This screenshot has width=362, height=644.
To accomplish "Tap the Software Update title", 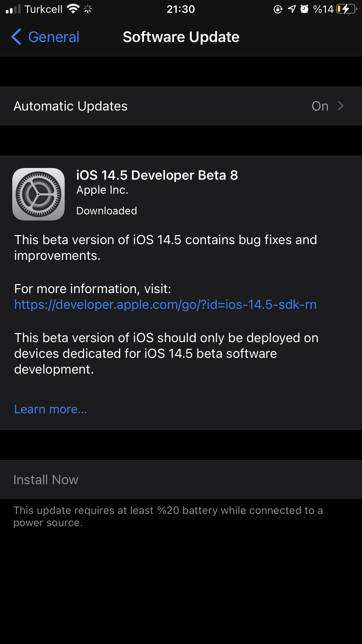I will (x=181, y=37).
